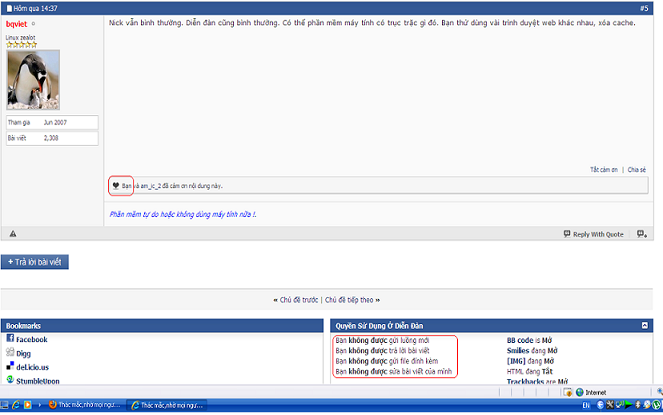Open bqviet's penguin avatar image
Viewport: 663px width, 415px height.
point(33,80)
